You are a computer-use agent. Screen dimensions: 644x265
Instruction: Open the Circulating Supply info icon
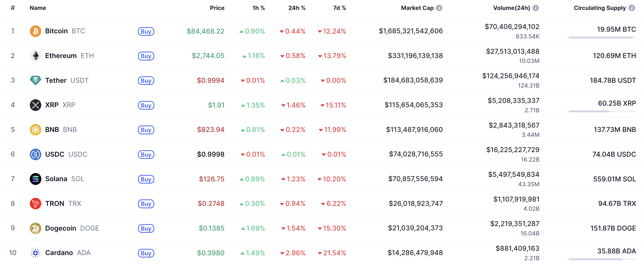632,8
